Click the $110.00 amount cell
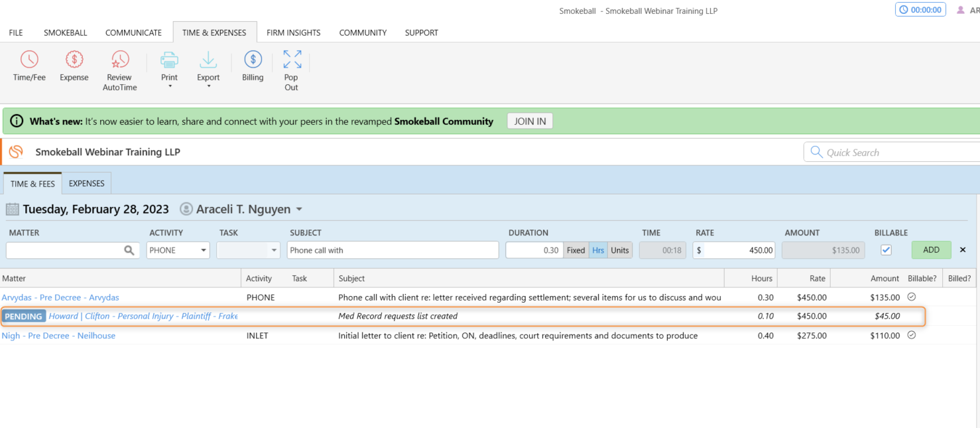This screenshot has width=980, height=428. 885,336
